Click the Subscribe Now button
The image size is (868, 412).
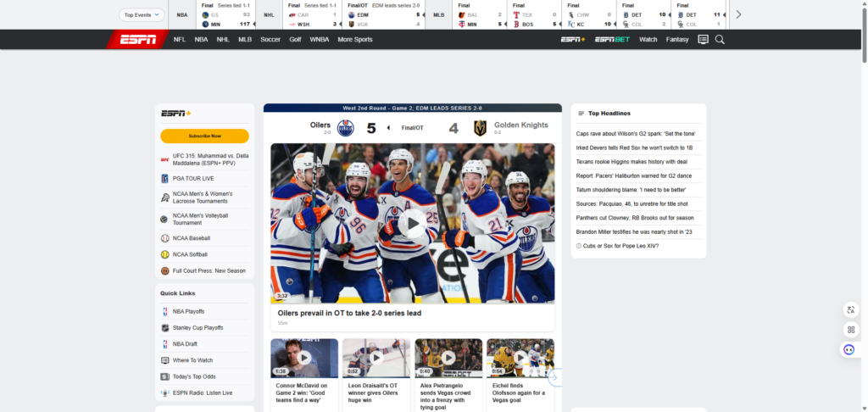tap(205, 136)
